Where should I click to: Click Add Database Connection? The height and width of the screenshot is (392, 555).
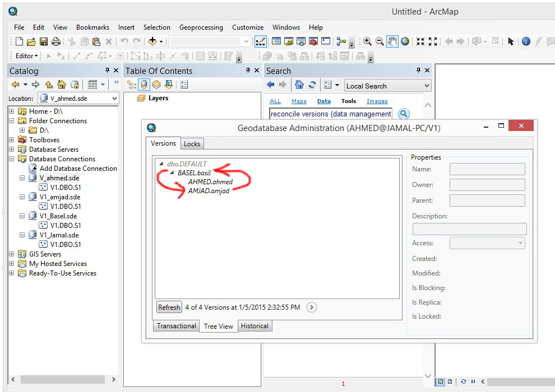pyautogui.click(x=78, y=168)
